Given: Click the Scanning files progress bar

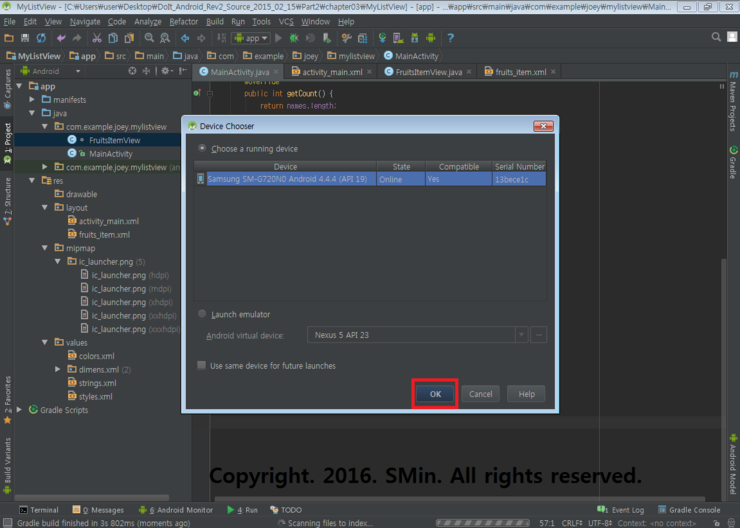Looking at the screenshot, I should (x=484, y=523).
